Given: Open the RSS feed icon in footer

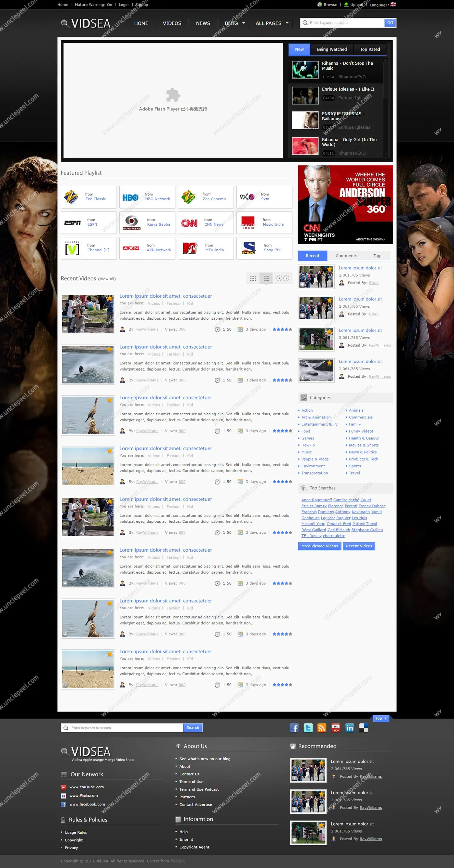Looking at the screenshot, I should click(322, 728).
